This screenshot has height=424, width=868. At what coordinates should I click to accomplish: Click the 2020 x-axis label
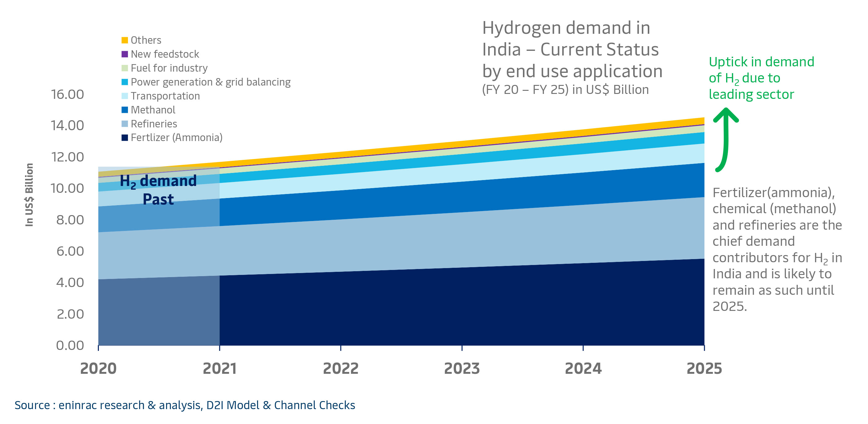tap(99, 369)
